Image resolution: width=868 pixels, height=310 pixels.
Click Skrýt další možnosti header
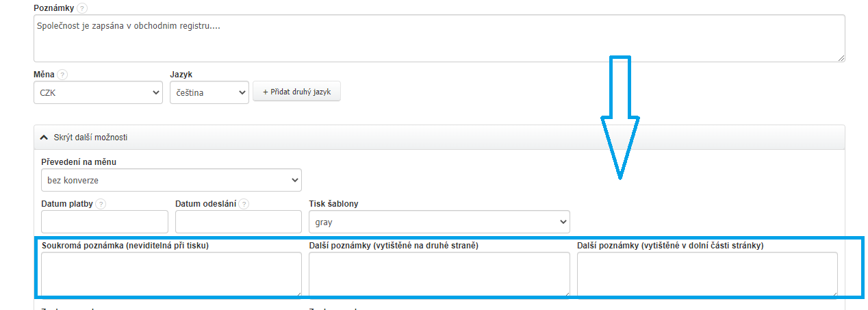90,138
